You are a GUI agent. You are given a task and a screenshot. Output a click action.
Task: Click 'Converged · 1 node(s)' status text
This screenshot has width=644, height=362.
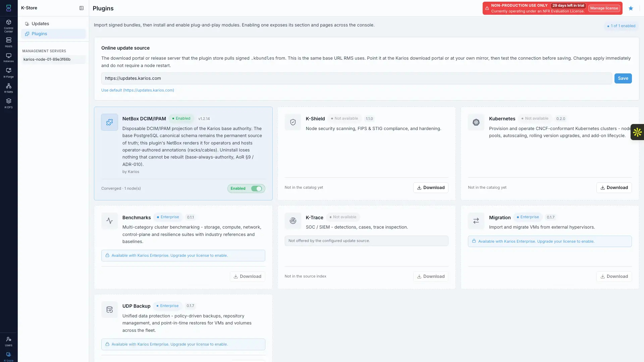click(x=121, y=189)
